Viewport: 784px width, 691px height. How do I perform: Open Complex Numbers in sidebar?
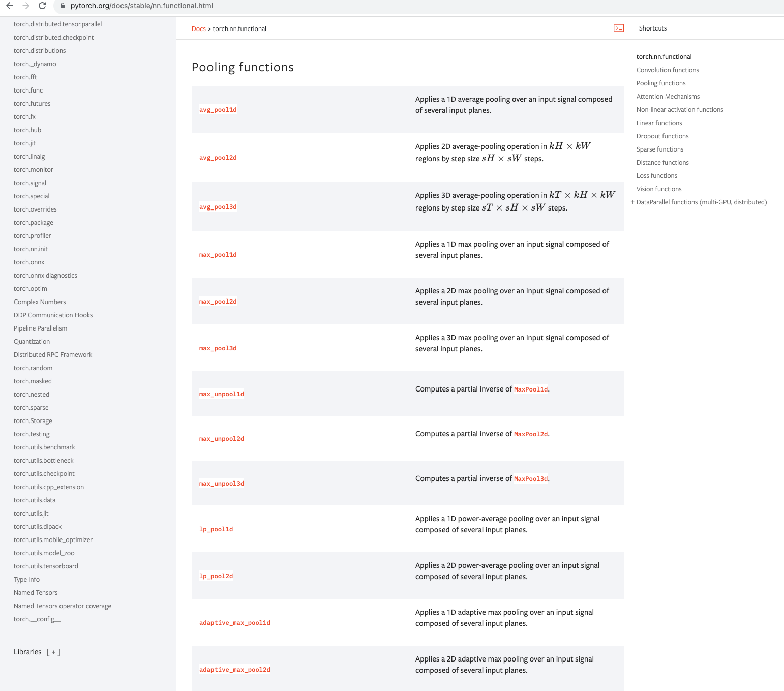(x=40, y=302)
